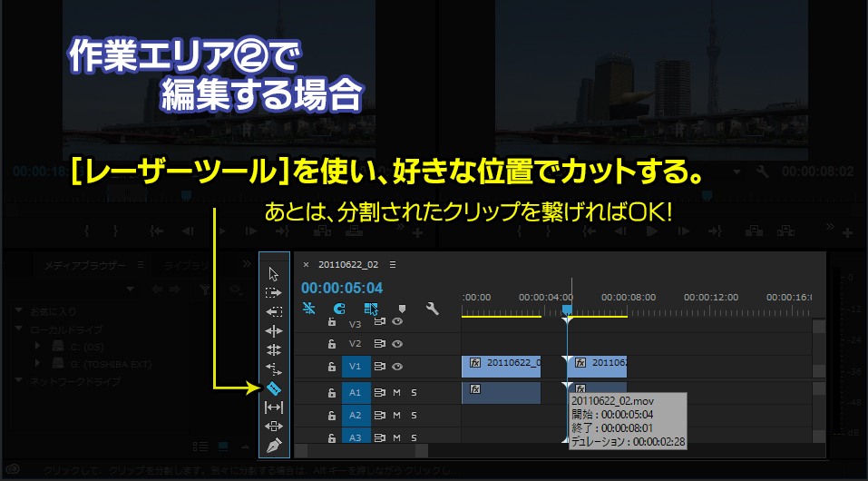868x481 pixels.
Task: Select first video clip 20110622_0 on V1
Action: coord(501,367)
